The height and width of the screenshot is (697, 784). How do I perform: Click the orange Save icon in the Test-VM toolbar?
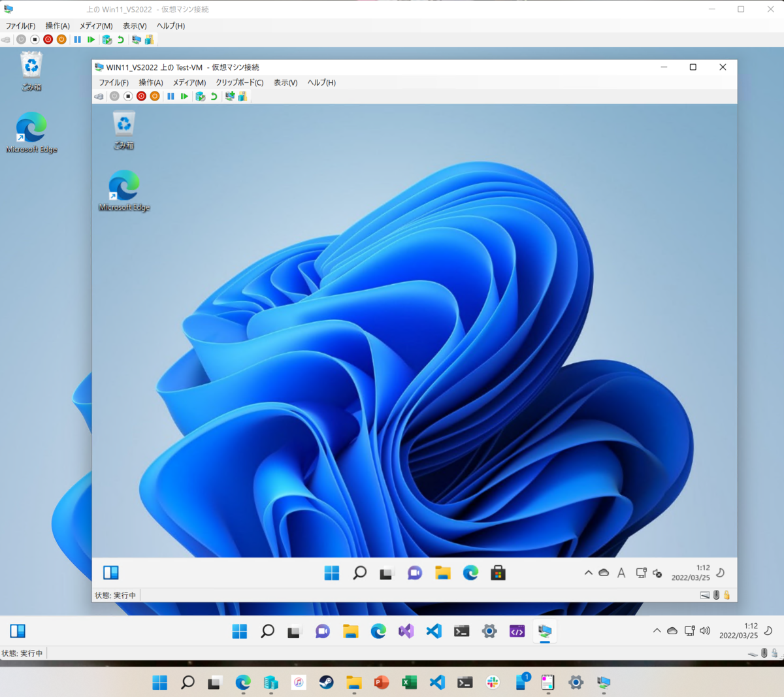155,96
